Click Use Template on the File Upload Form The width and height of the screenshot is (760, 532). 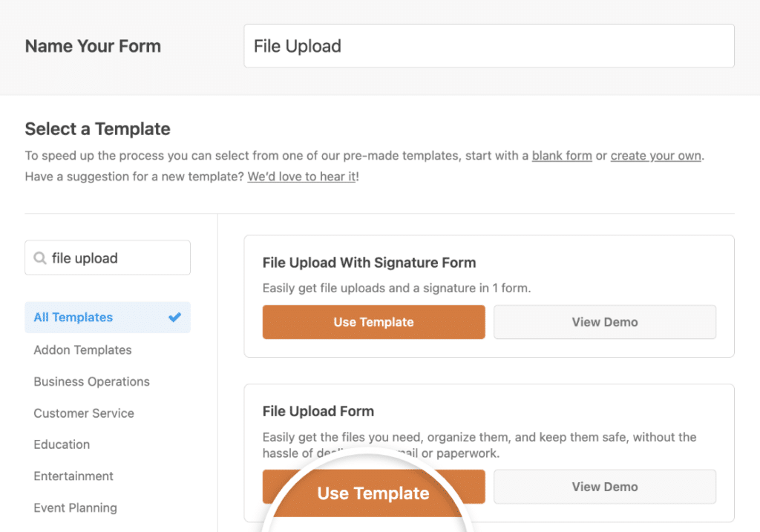click(x=373, y=487)
